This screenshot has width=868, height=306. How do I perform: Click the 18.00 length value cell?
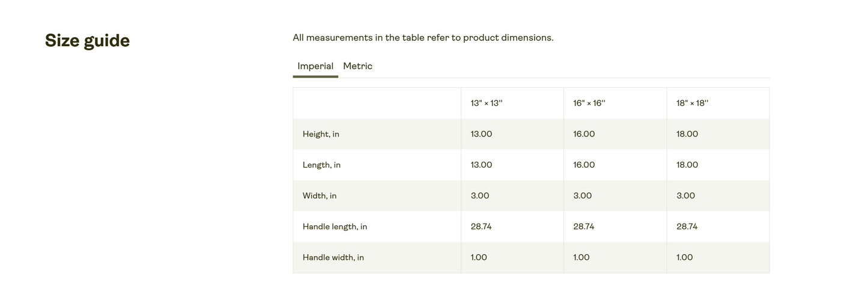718,165
